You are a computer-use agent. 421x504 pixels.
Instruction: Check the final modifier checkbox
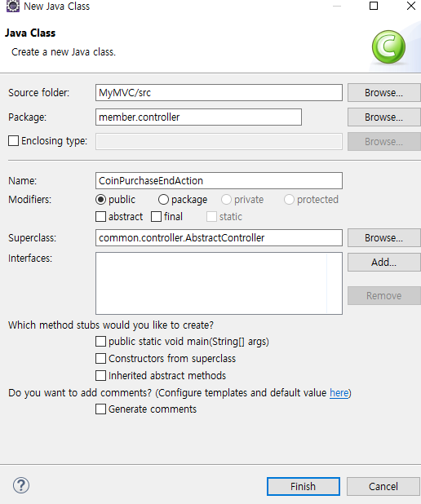(x=156, y=217)
